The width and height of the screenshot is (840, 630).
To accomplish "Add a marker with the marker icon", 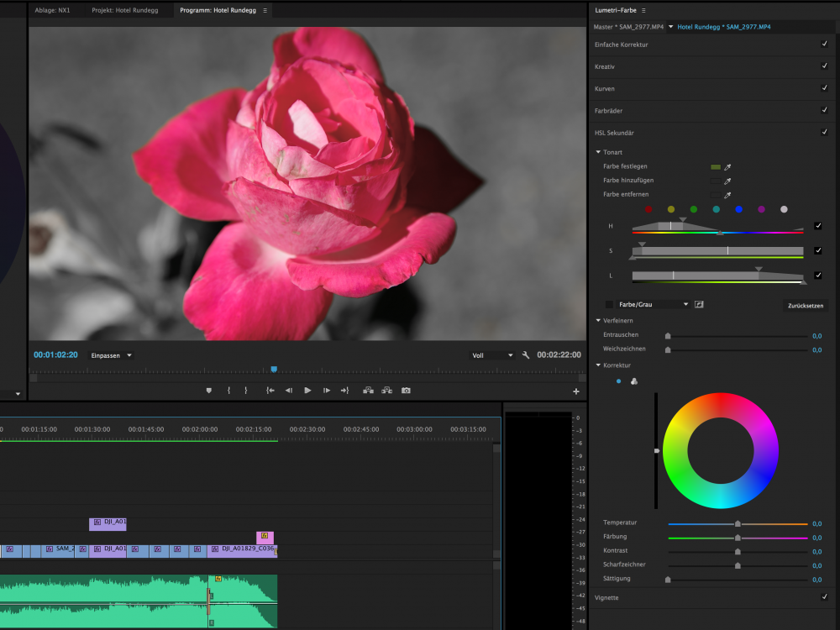I will tap(209, 391).
